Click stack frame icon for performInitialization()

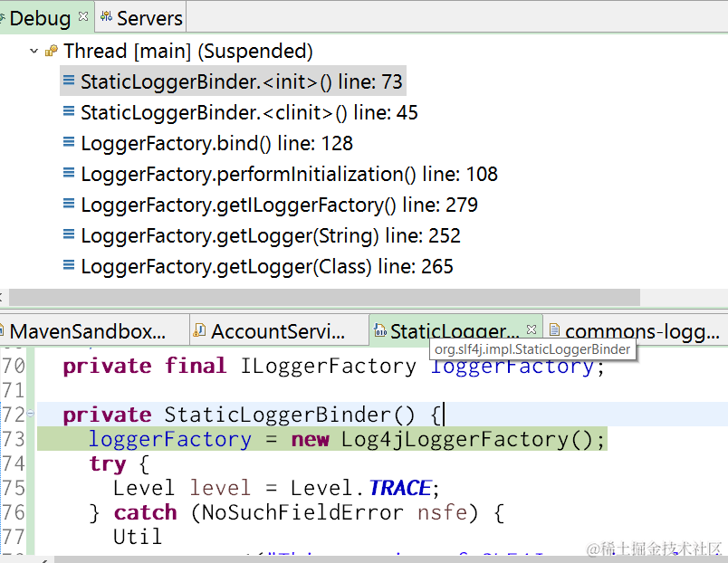pyautogui.click(x=69, y=173)
